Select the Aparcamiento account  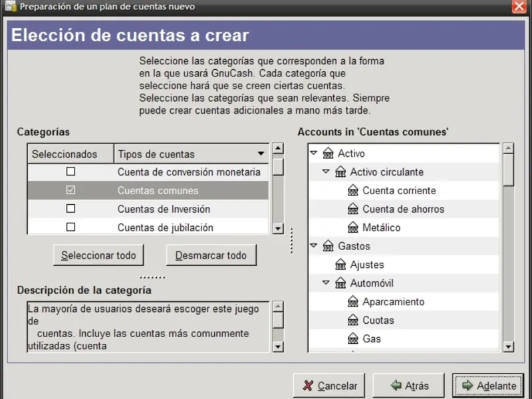pos(393,302)
